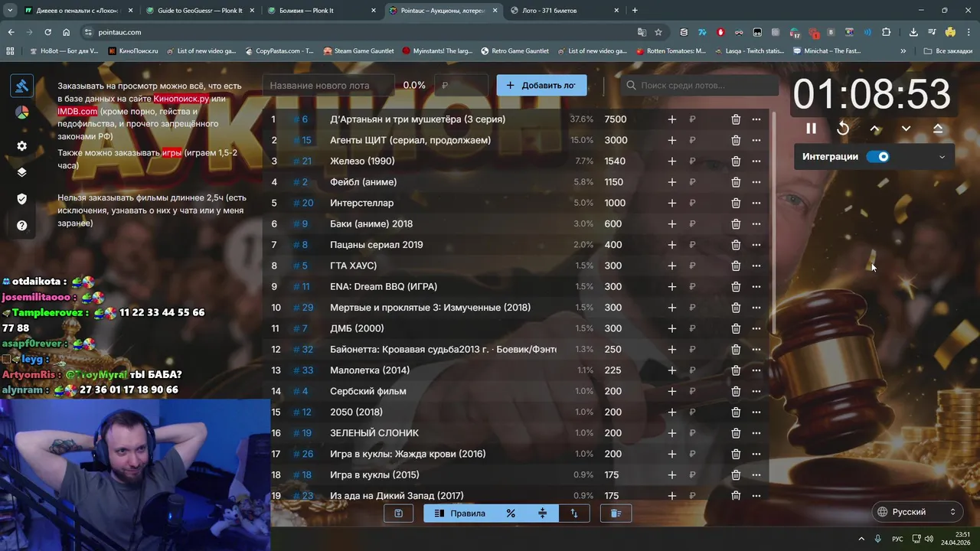Reset the auction timer
980x551 pixels.
(x=843, y=129)
